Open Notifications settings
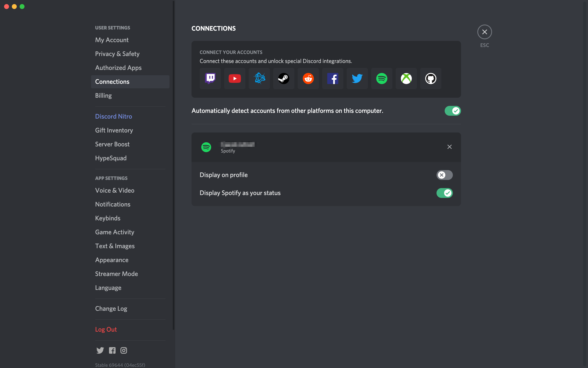 130,204
